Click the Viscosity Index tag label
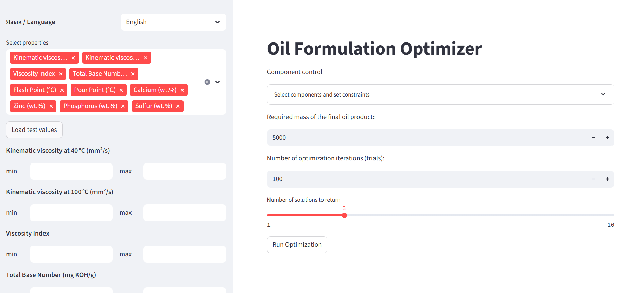This screenshot has width=644, height=293. [x=34, y=74]
